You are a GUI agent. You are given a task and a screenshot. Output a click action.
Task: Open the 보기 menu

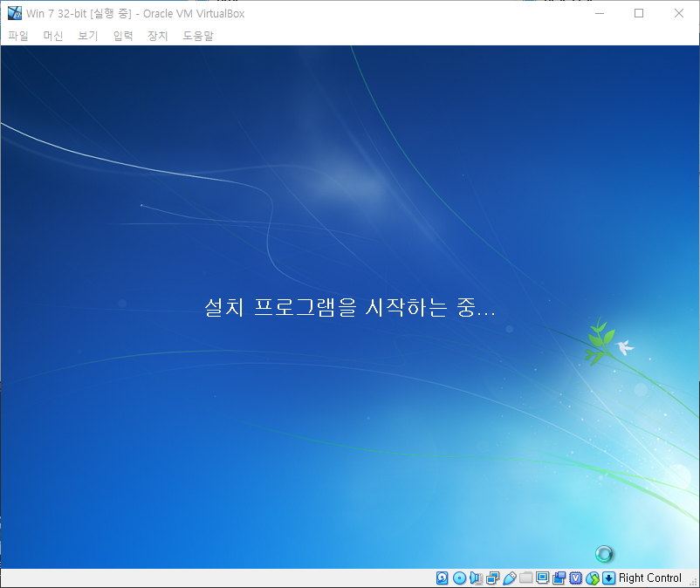pyautogui.click(x=88, y=36)
